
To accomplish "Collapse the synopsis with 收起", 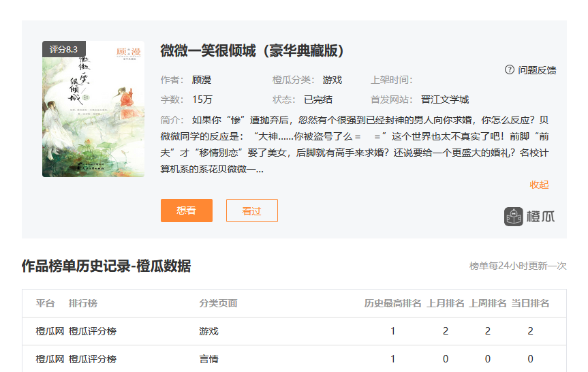I will (539, 185).
